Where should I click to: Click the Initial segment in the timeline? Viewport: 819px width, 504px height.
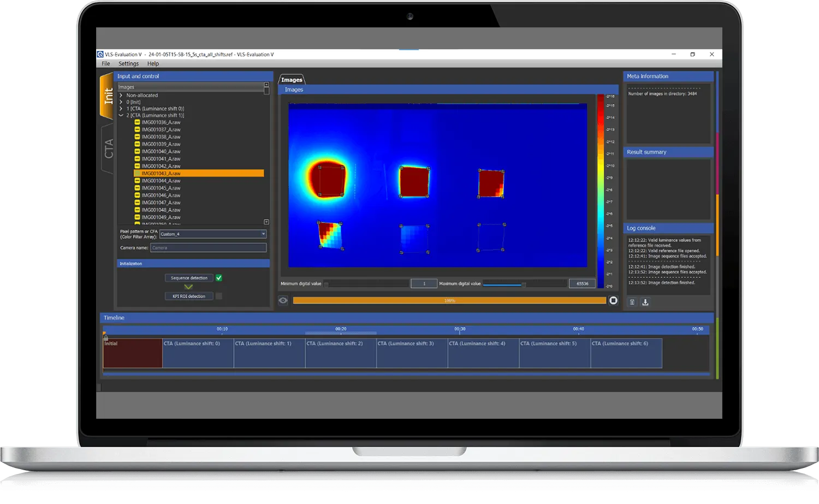coord(133,353)
